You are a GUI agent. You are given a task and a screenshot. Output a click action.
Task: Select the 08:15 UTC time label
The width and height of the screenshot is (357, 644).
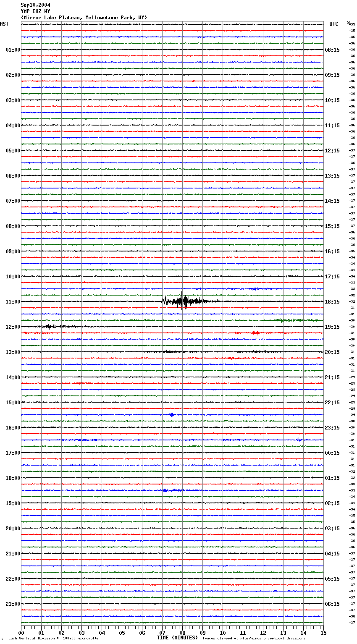(332, 50)
